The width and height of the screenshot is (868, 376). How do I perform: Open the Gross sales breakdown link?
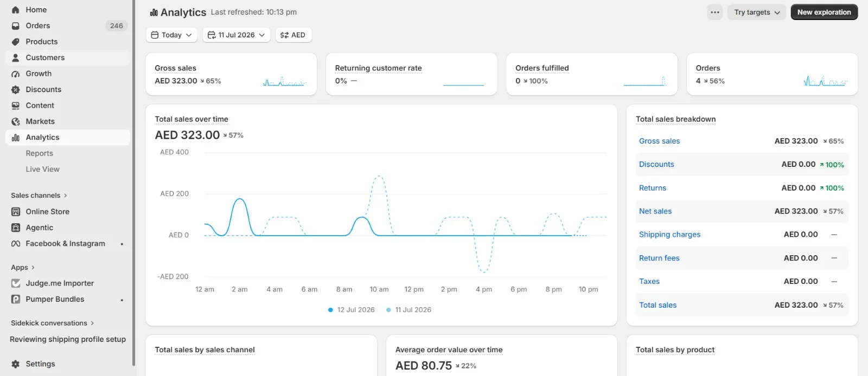pos(659,141)
